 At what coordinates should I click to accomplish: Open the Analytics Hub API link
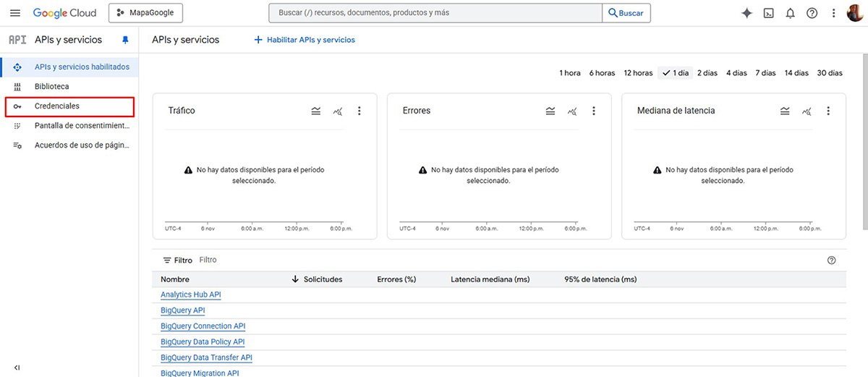pyautogui.click(x=191, y=295)
